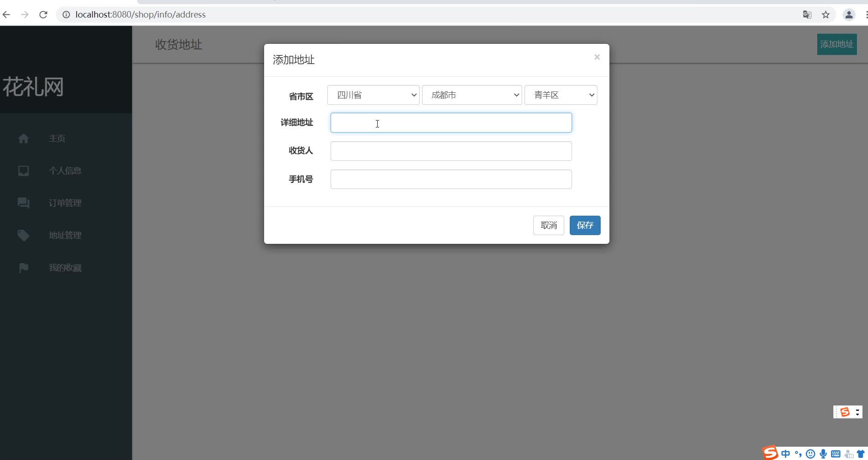This screenshot has height=460, width=868.
Task: Open the Google Translate icon in the address bar
Action: tap(807, 15)
